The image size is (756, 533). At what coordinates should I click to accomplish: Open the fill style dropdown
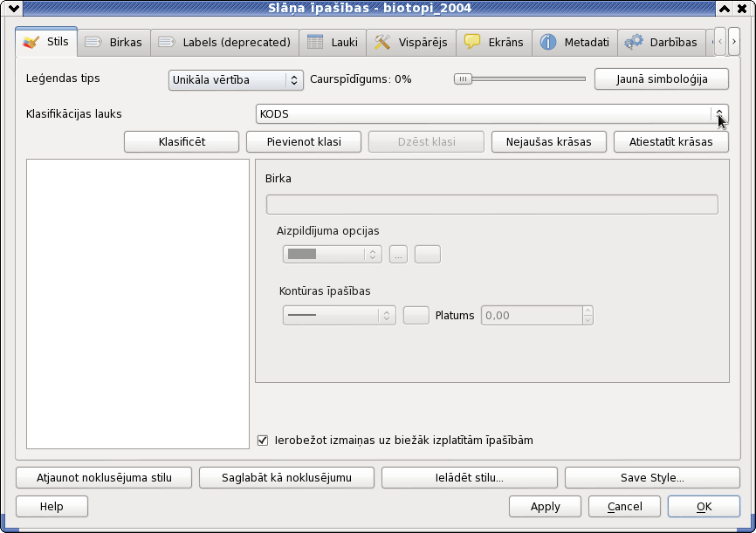tap(333, 255)
